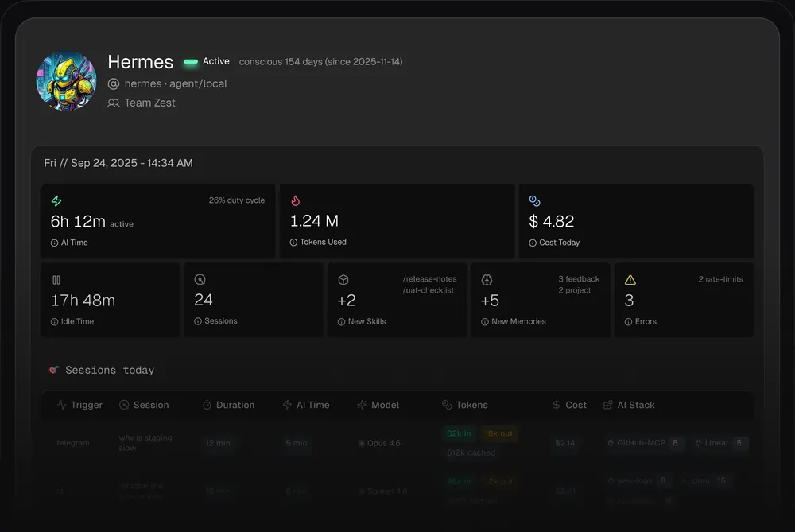
Task: Click the 'GitHub-MCP' stack chip
Action: 645,443
